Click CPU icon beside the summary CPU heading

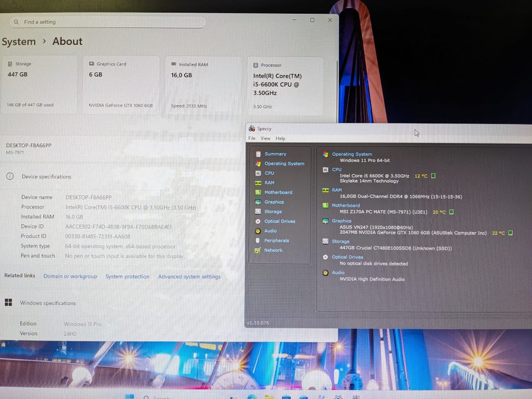325,170
